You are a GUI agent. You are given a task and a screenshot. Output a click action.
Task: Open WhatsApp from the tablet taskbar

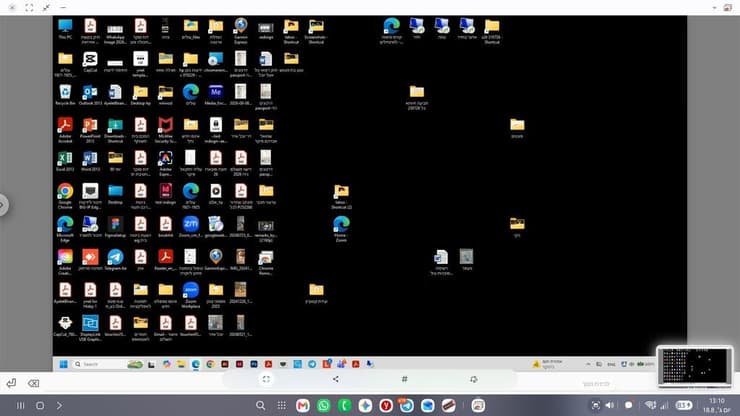pos(323,406)
